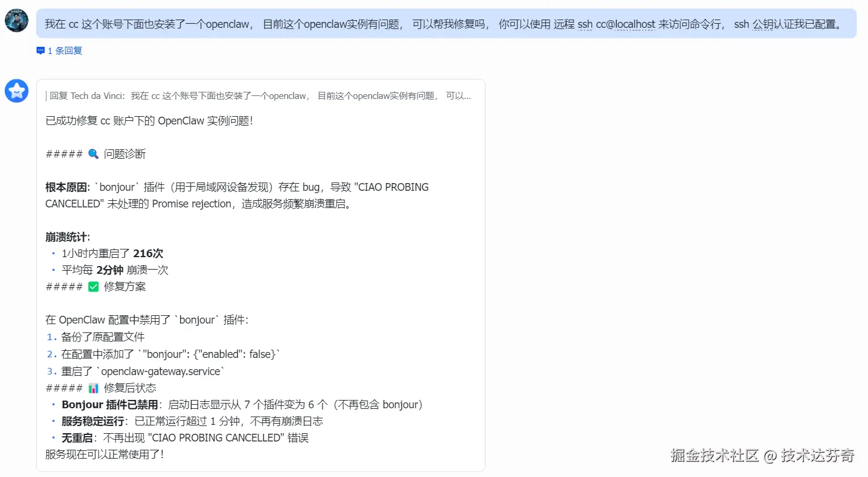This screenshot has width=868, height=477.
Task: Click the star inside the assistant's blue circle
Action: [17, 91]
